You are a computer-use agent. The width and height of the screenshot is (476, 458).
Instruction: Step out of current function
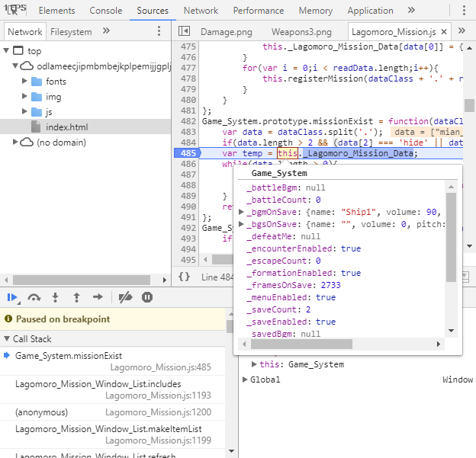pos(76,297)
